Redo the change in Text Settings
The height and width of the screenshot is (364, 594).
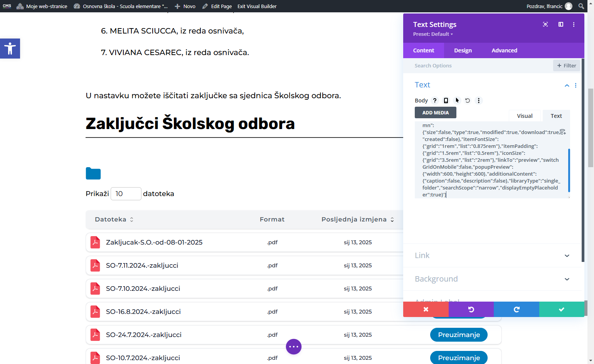[x=517, y=309]
